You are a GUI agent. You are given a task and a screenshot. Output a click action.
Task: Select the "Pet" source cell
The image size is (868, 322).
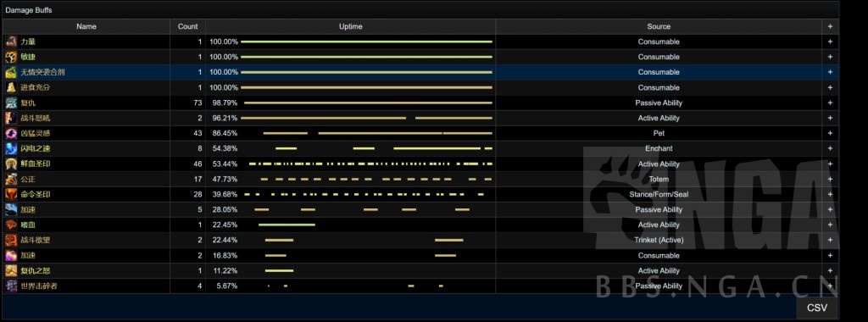coord(659,133)
